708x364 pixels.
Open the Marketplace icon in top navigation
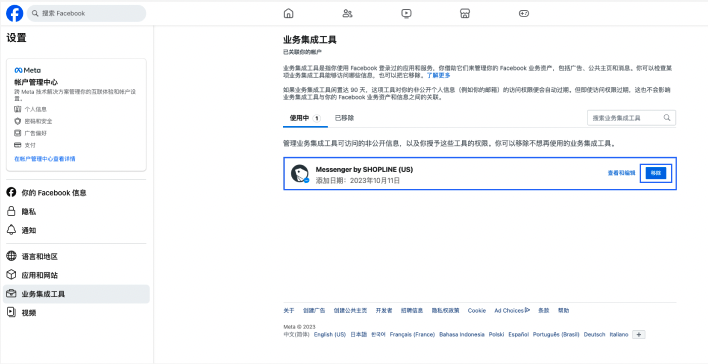click(x=465, y=14)
